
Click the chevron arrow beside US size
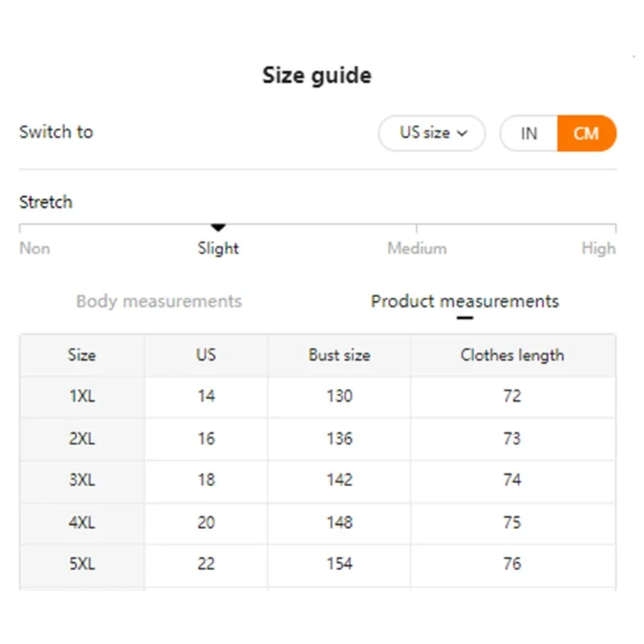pyautogui.click(x=462, y=134)
